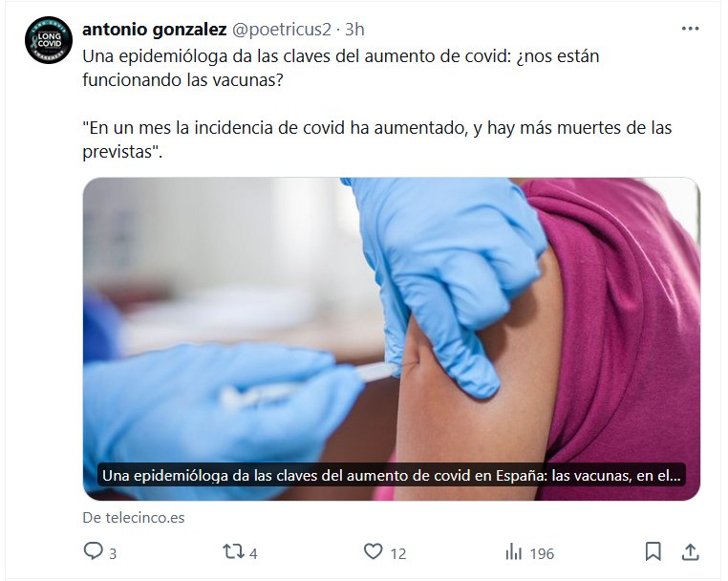View analytics via the bar chart icon
728x581 pixels.
pyautogui.click(x=513, y=552)
